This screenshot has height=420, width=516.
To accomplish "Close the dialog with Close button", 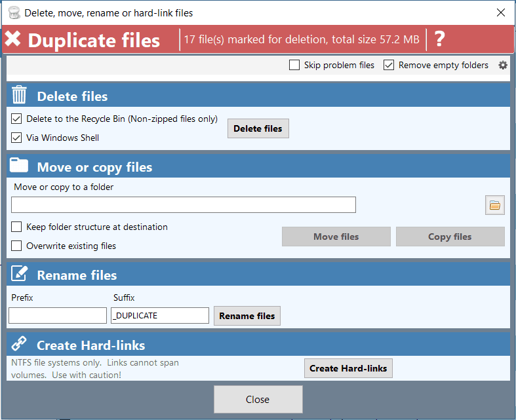I will click(x=258, y=399).
